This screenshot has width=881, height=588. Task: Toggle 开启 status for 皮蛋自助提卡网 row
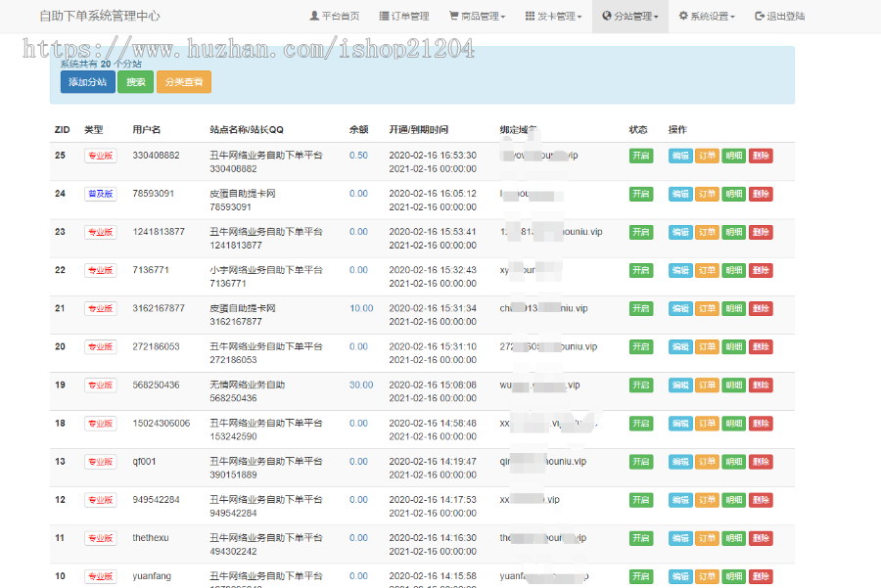641,194
